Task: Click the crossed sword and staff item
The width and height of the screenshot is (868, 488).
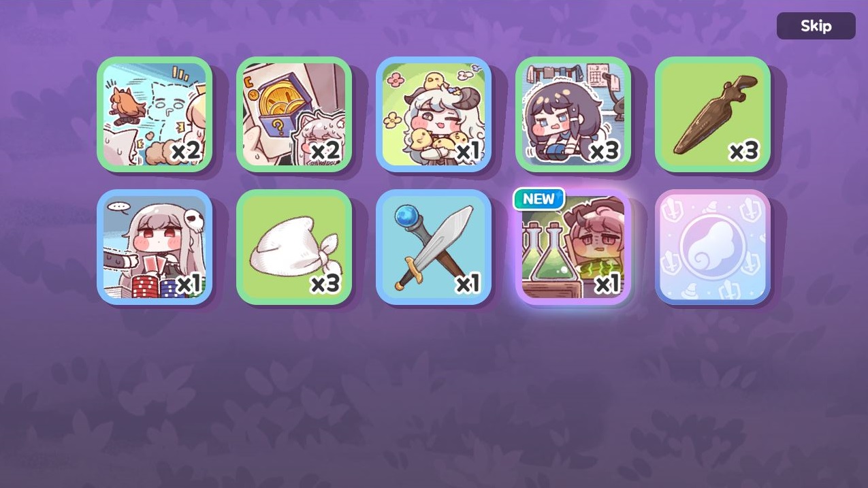Action: tap(434, 247)
